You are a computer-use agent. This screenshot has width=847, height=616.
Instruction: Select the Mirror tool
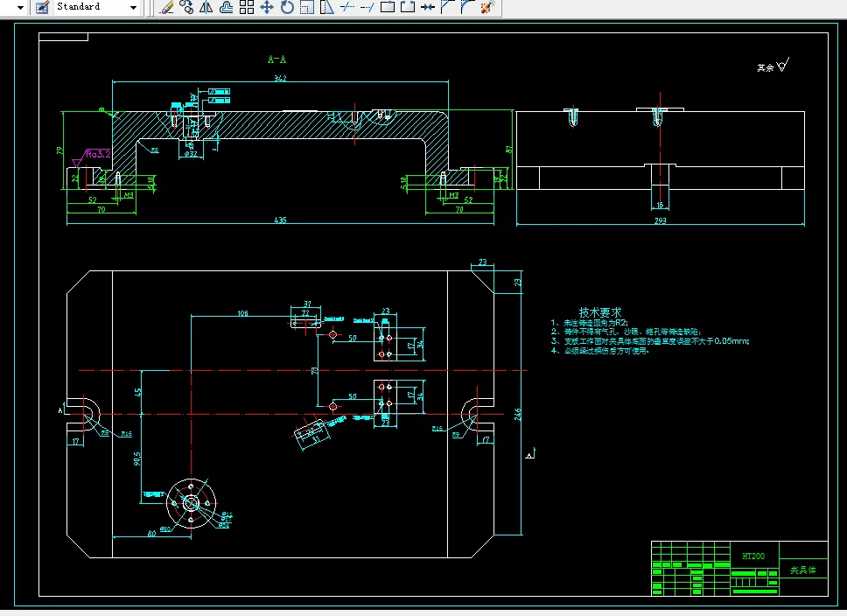206,7
